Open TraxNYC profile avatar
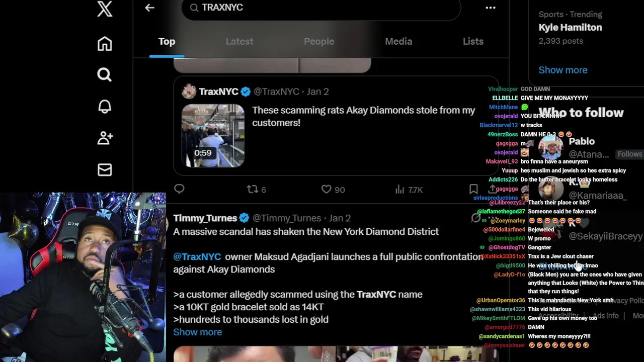 pyautogui.click(x=189, y=92)
